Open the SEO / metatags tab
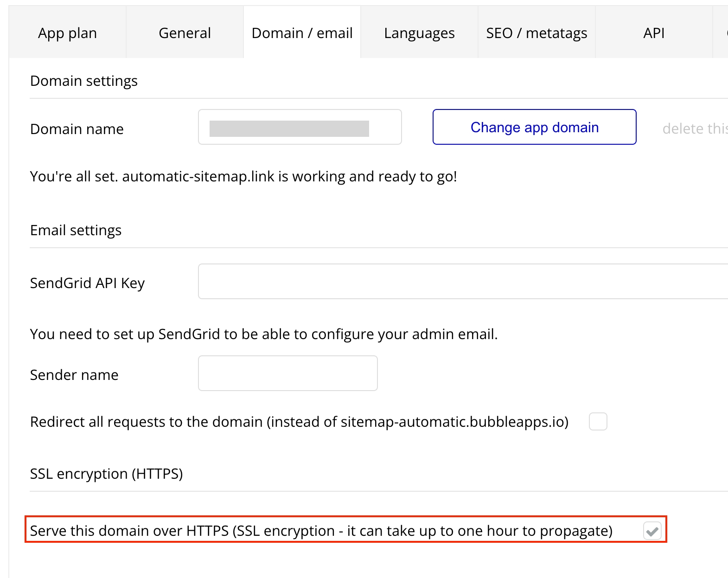This screenshot has width=728, height=578. tap(536, 33)
